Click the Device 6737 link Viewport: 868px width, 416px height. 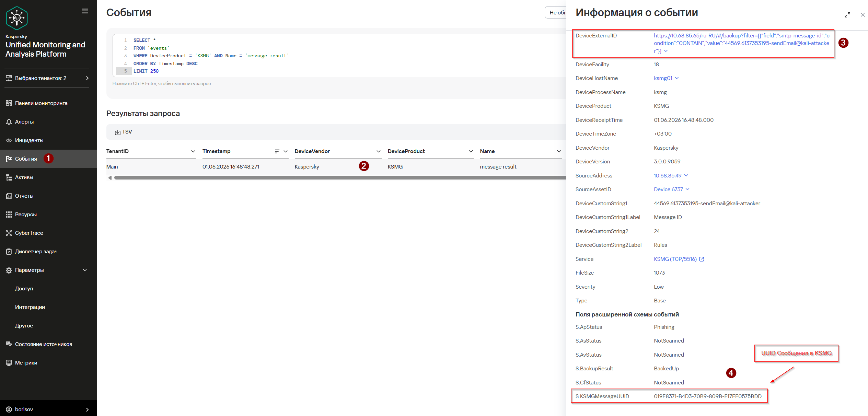(668, 189)
